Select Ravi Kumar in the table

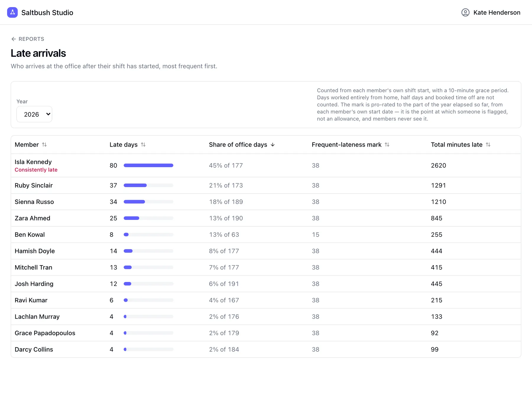pyautogui.click(x=31, y=300)
